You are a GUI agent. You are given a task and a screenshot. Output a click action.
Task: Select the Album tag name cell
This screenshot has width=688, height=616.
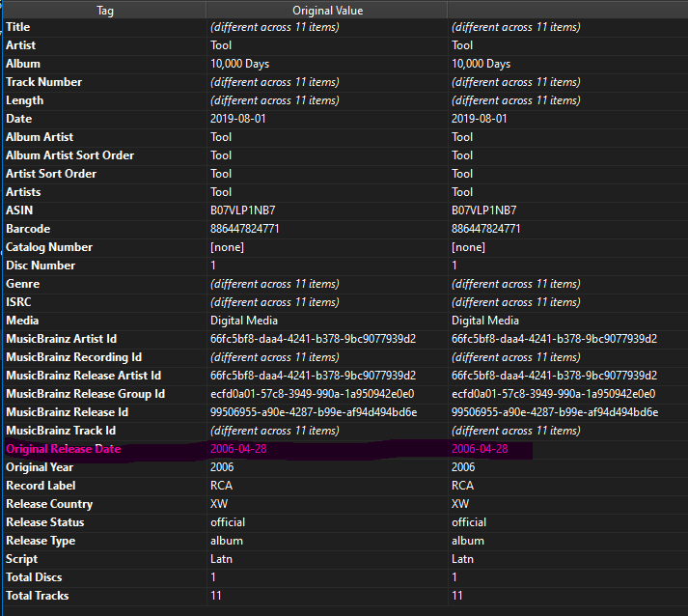pos(23,64)
